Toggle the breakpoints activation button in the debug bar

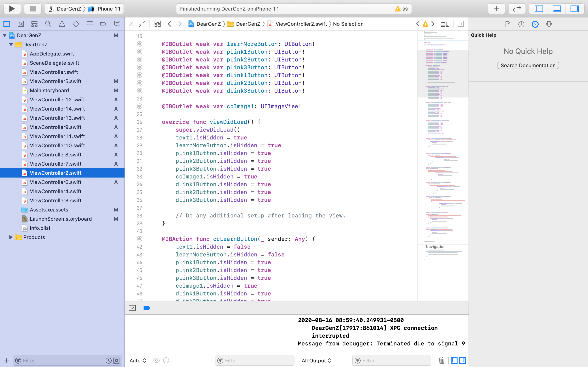click(x=147, y=308)
